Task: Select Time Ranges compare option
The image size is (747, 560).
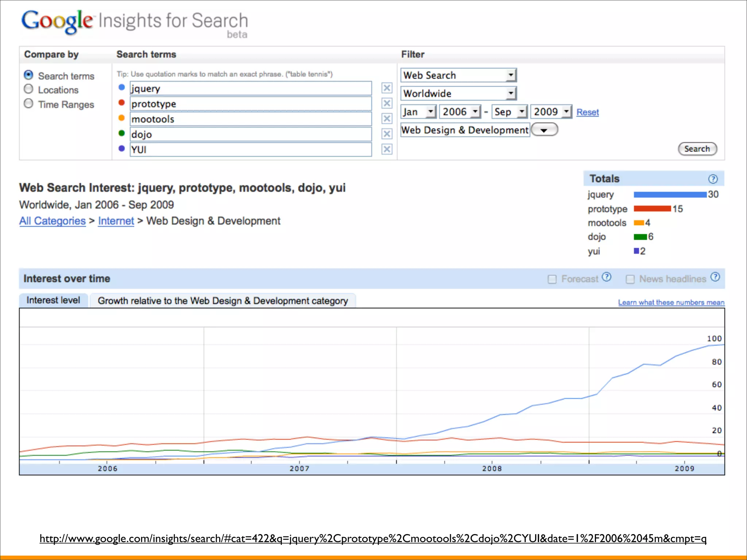Action: 28,104
